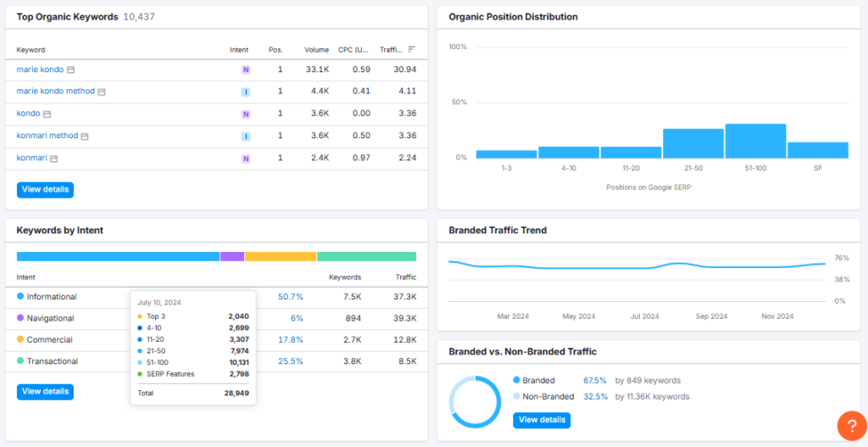868x447 pixels.
Task: Click the I intent badge for konmari method
Action: [246, 137]
